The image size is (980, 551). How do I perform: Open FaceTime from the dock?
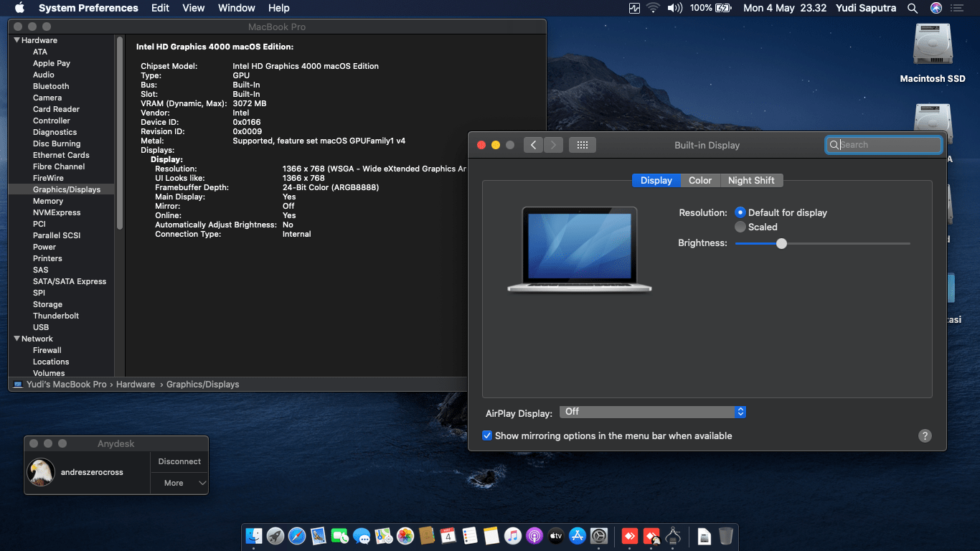340,536
